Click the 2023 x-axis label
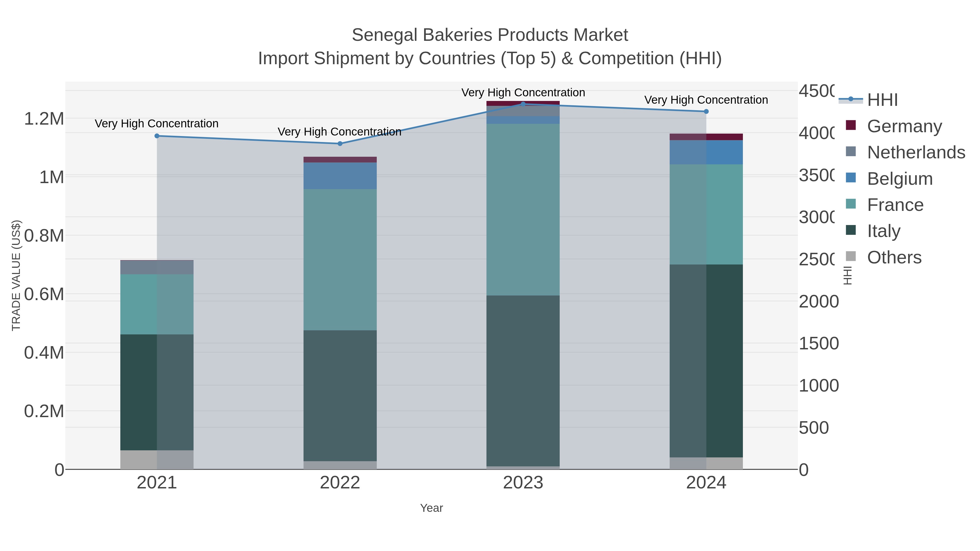The image size is (980, 551). 523,483
